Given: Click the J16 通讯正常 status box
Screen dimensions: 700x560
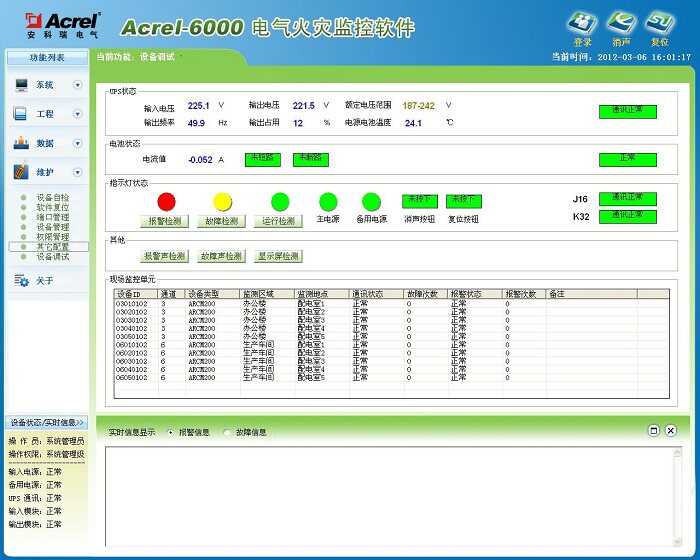Looking at the screenshot, I should pyautogui.click(x=628, y=199).
